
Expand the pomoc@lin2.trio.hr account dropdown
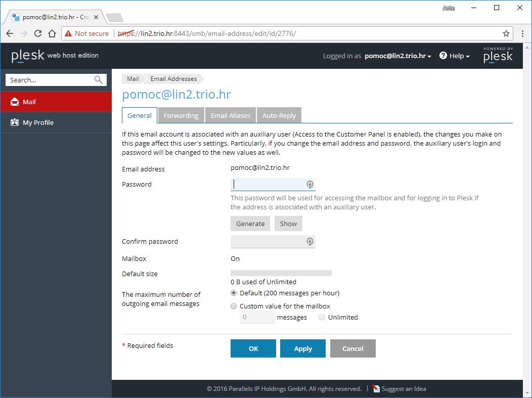click(397, 56)
